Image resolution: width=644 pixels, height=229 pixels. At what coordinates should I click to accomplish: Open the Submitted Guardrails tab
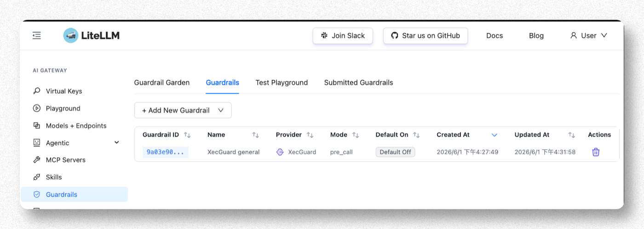pyautogui.click(x=359, y=83)
